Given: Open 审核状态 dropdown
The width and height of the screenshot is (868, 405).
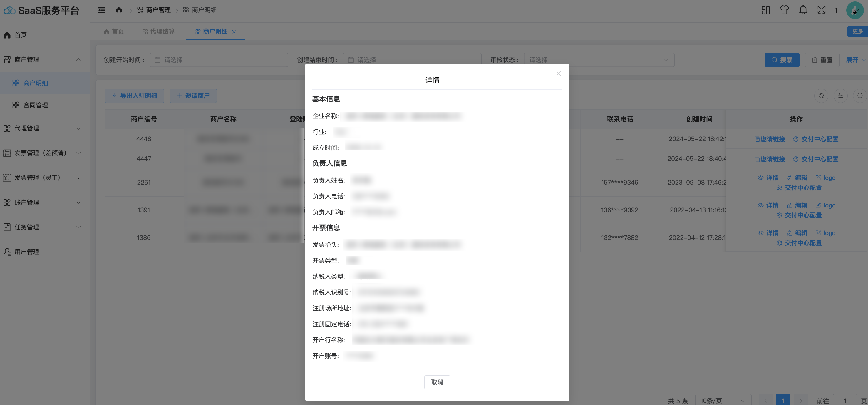Looking at the screenshot, I should (599, 60).
